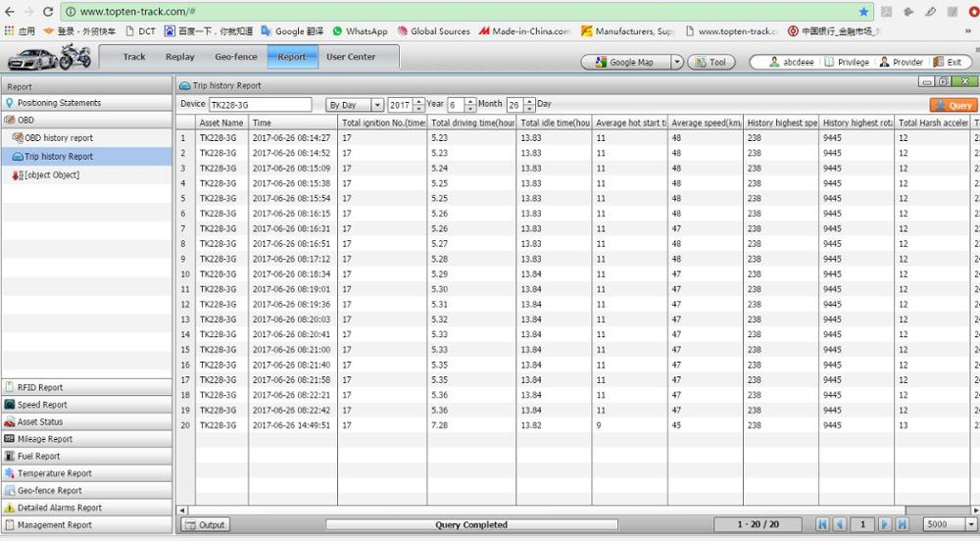980x541 pixels.
Task: Expand the By Day period dropdown
Action: point(377,105)
